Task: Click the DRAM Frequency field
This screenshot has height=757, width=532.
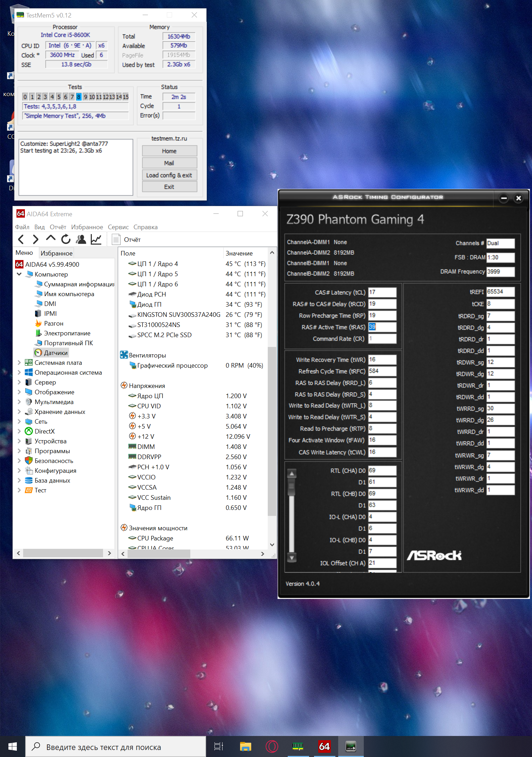Action: [x=500, y=272]
